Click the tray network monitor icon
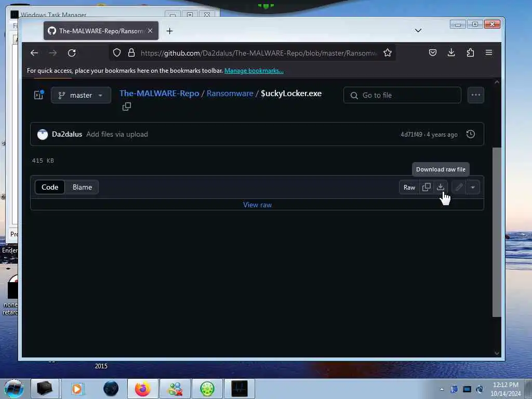The image size is (532, 399). [467, 389]
